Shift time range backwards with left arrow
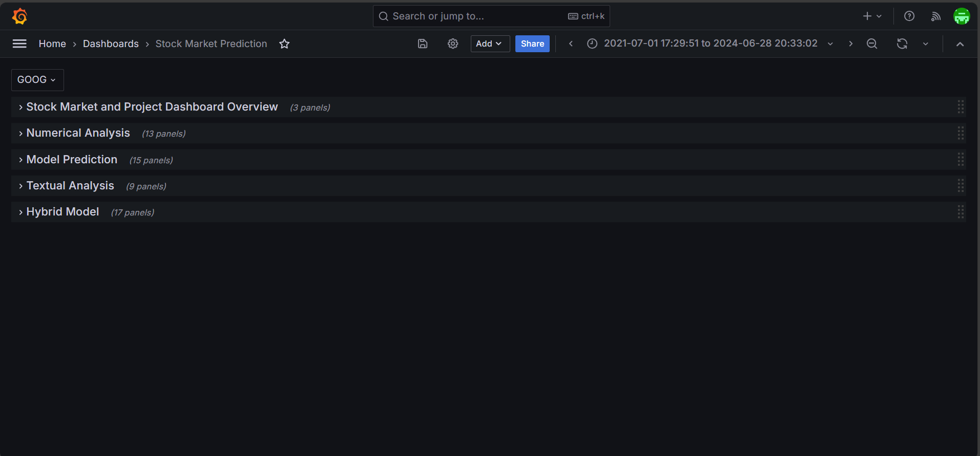Viewport: 980px width, 456px height. pyautogui.click(x=571, y=44)
